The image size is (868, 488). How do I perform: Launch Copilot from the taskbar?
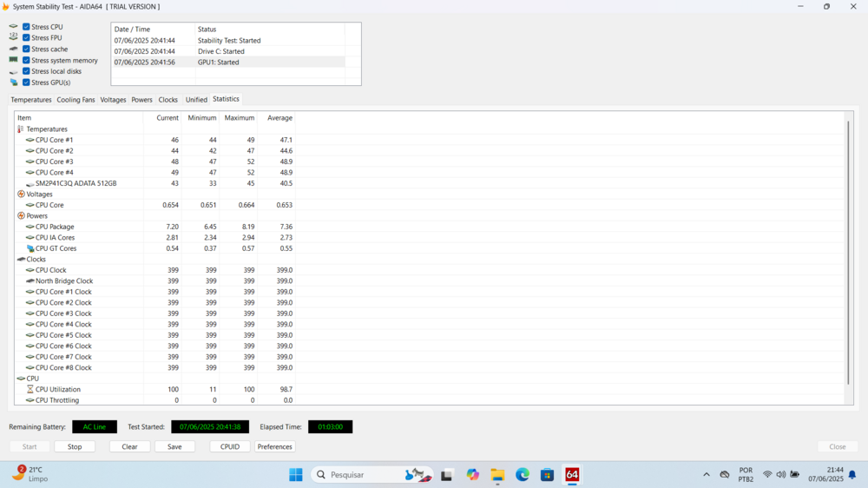click(x=472, y=475)
